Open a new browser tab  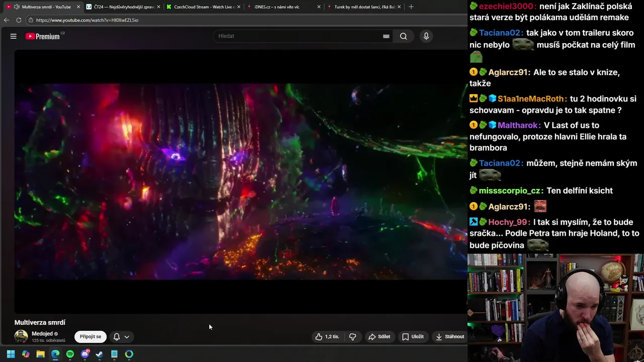(411, 7)
